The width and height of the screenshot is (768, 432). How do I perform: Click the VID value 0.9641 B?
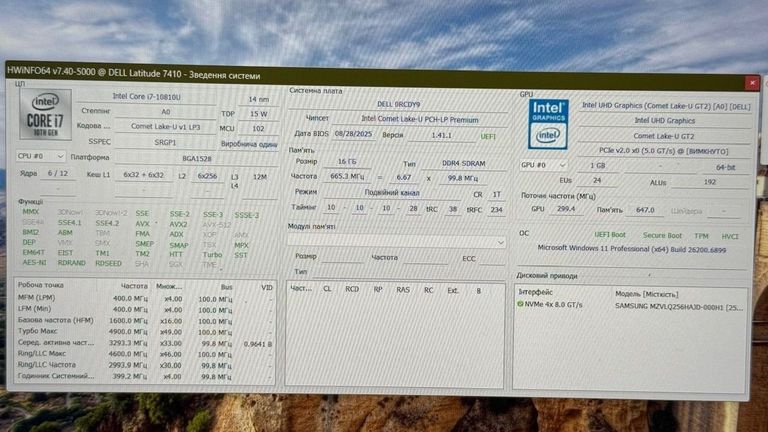pyautogui.click(x=258, y=344)
